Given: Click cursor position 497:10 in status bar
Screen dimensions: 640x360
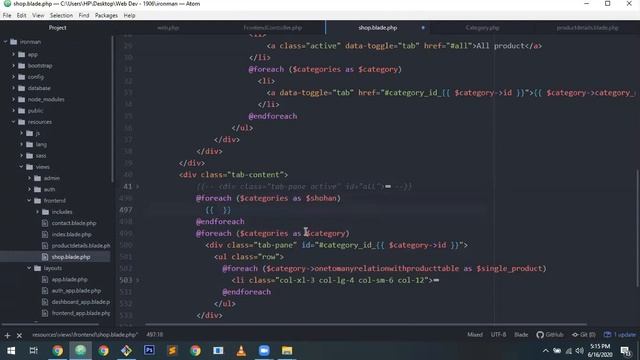Looking at the screenshot, I should 154,335.
